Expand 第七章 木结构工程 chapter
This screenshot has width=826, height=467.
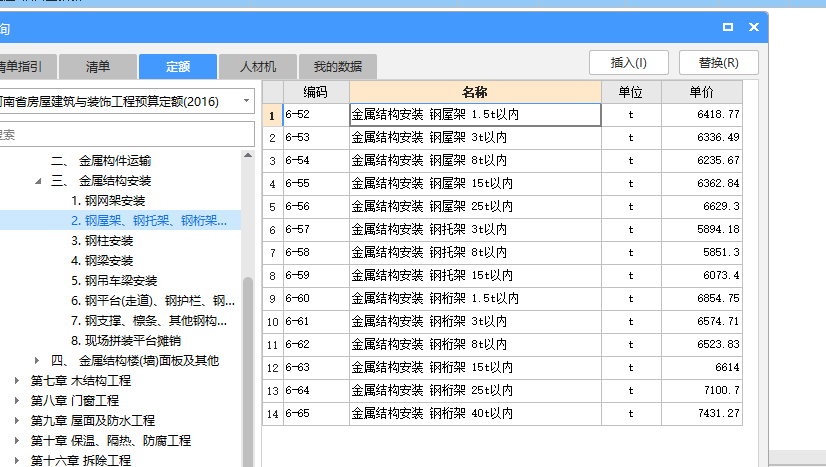click(17, 381)
